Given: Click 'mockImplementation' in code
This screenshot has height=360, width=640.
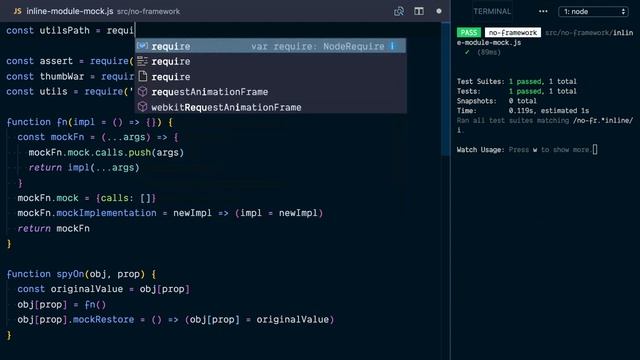Looking at the screenshot, I should pyautogui.click(x=106, y=213).
